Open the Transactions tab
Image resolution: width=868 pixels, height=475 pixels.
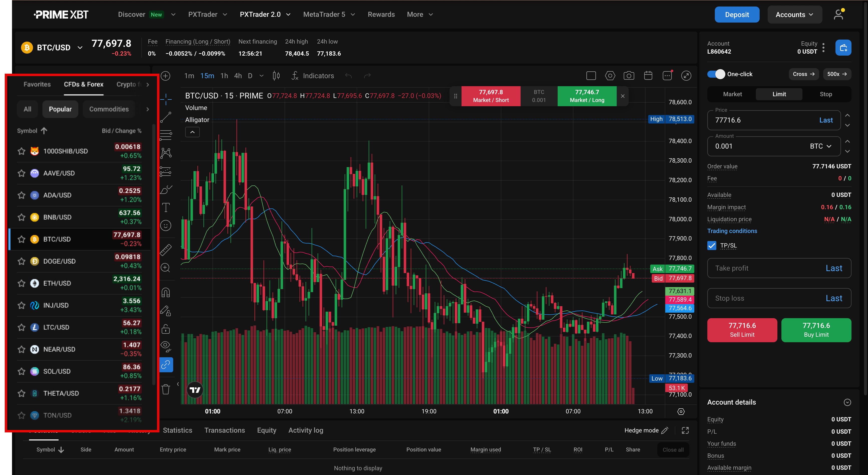point(225,430)
